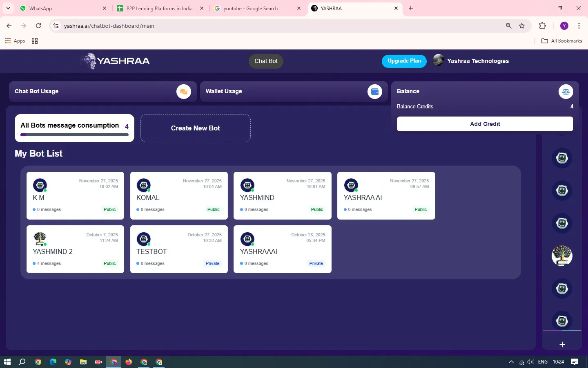Click the TESTBOT bot avatar icon

click(144, 239)
